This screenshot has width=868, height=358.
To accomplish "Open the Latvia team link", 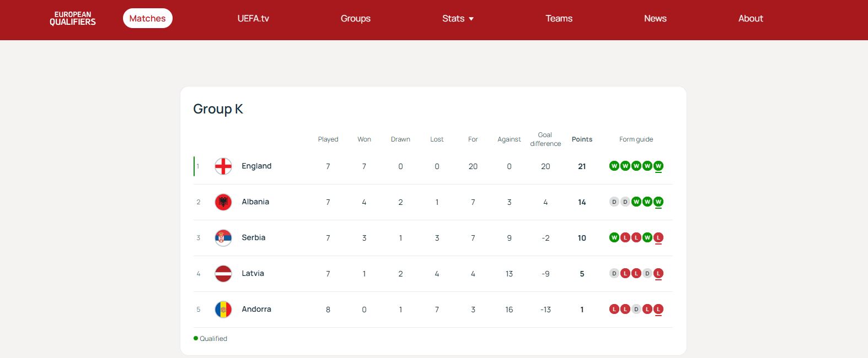I will tap(253, 274).
